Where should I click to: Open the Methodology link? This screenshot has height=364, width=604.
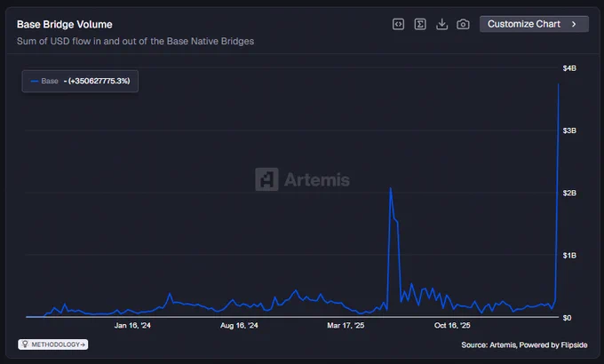click(x=52, y=344)
